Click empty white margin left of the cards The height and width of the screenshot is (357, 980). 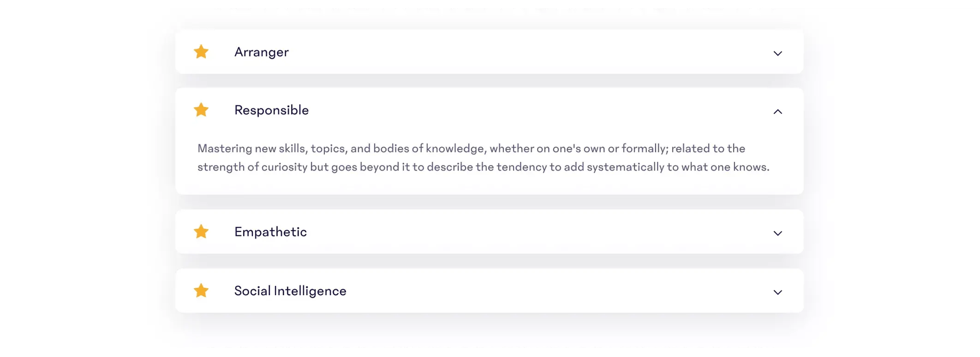[x=83, y=177]
